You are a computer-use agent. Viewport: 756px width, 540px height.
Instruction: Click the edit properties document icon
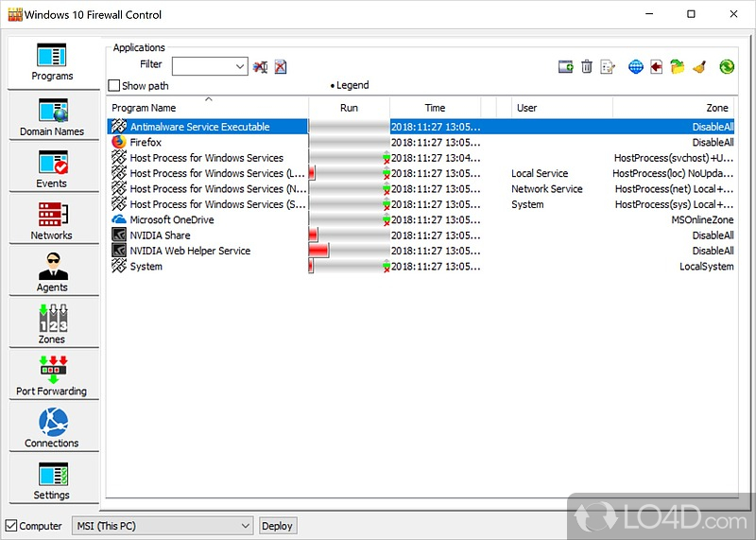608,66
